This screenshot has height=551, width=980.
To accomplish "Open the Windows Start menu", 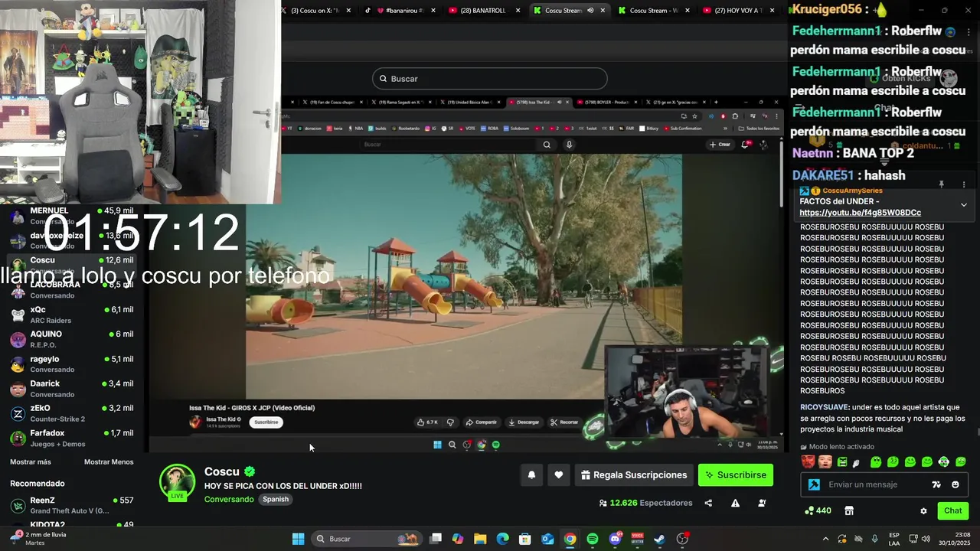I will click(x=298, y=539).
